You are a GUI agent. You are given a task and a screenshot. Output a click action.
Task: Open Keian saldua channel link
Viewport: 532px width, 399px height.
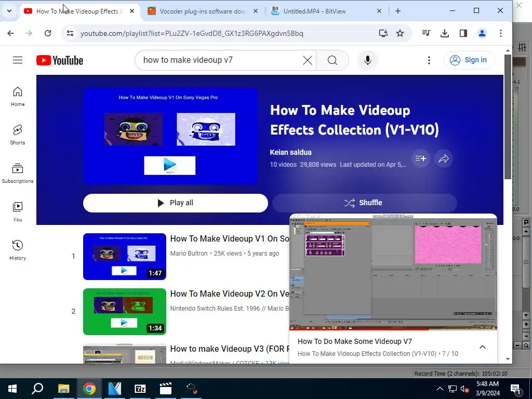coord(290,152)
